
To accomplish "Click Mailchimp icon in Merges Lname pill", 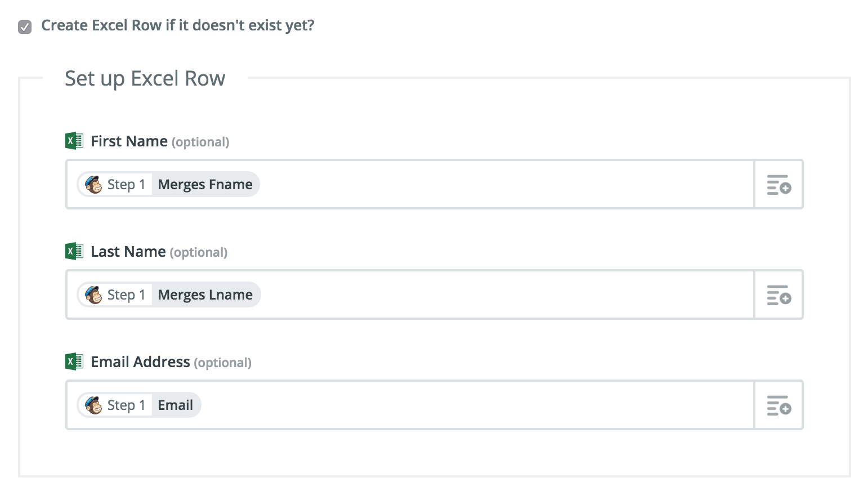I will coord(93,294).
